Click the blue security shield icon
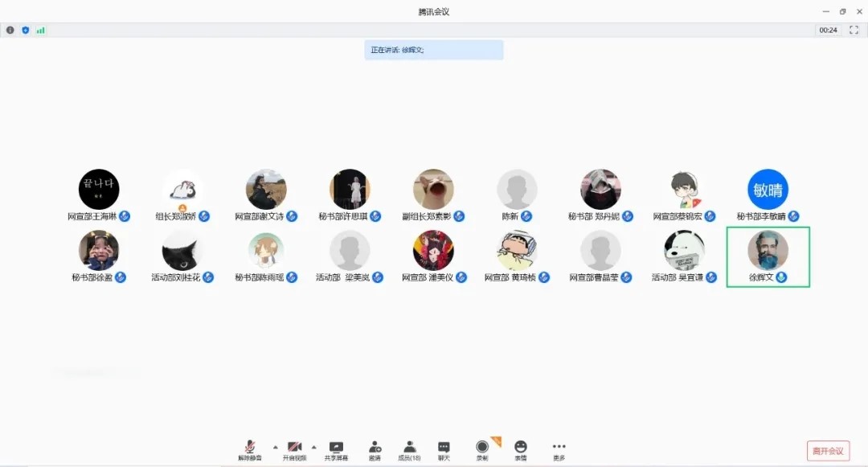Screen dimensions: 868x467 25,30
